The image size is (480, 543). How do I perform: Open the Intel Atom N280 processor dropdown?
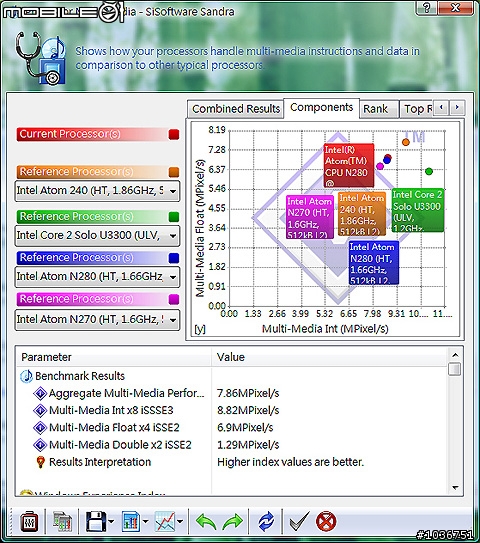tap(97, 277)
